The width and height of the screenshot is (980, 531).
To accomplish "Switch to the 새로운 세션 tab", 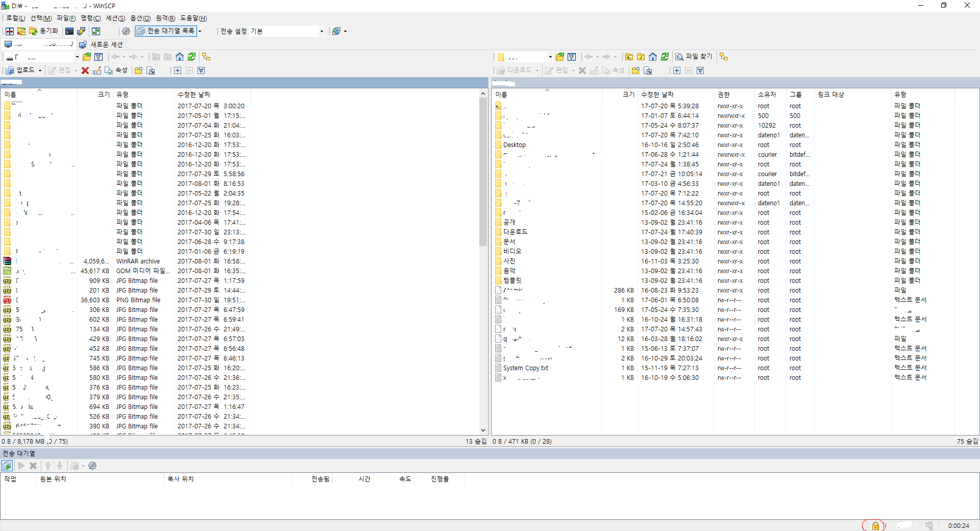I will [101, 44].
